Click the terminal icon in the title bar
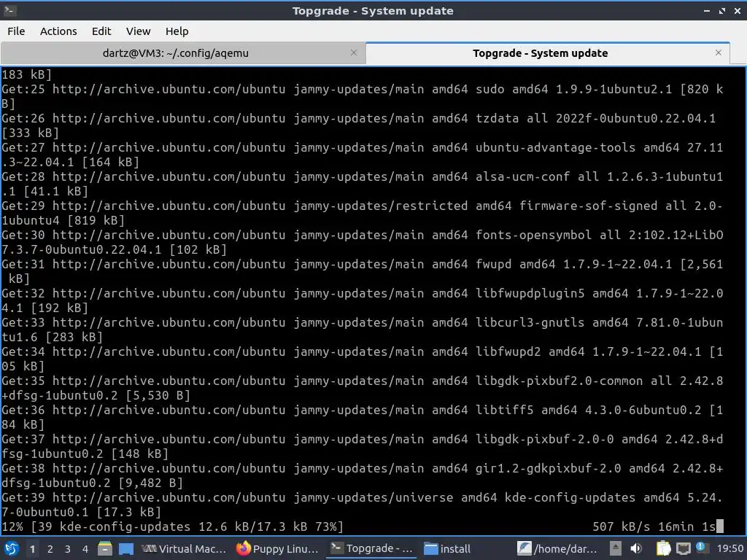This screenshot has height=560, width=747. (10, 10)
